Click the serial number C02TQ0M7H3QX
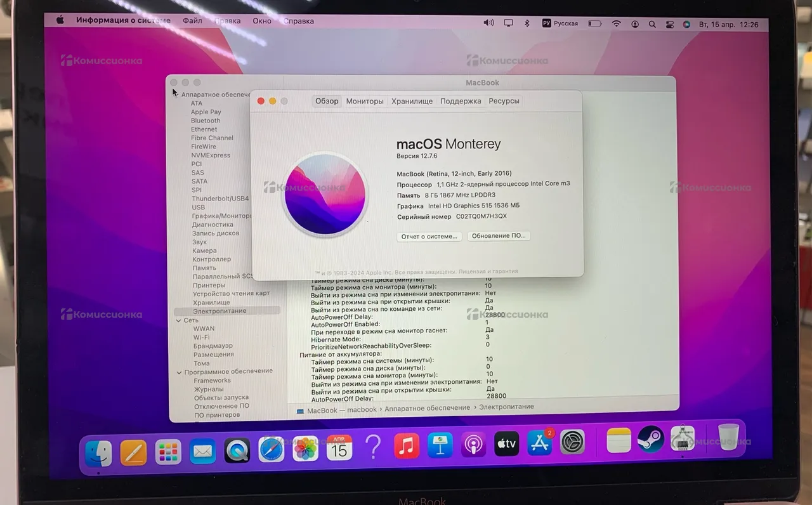 click(481, 216)
